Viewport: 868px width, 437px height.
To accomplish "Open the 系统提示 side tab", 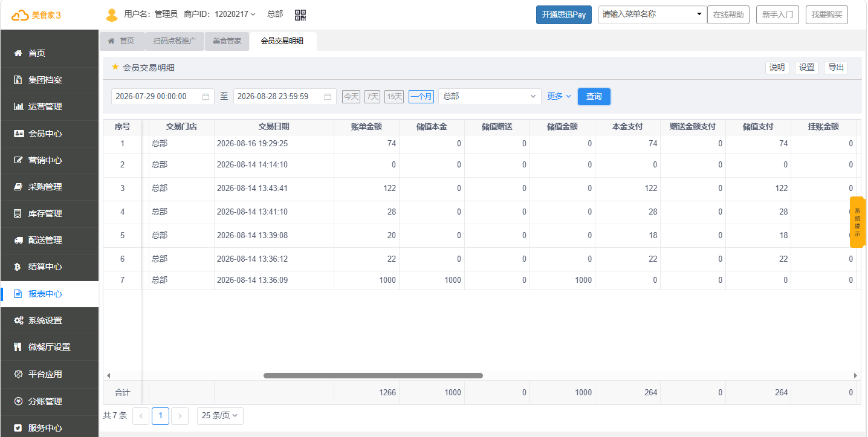I will pyautogui.click(x=858, y=222).
